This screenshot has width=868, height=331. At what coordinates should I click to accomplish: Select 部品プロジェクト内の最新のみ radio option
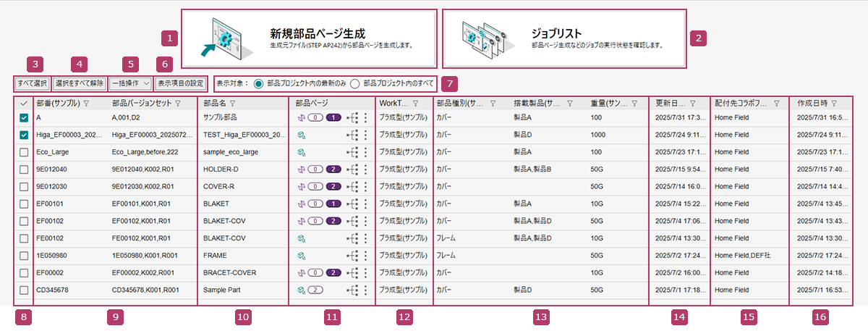pos(258,83)
